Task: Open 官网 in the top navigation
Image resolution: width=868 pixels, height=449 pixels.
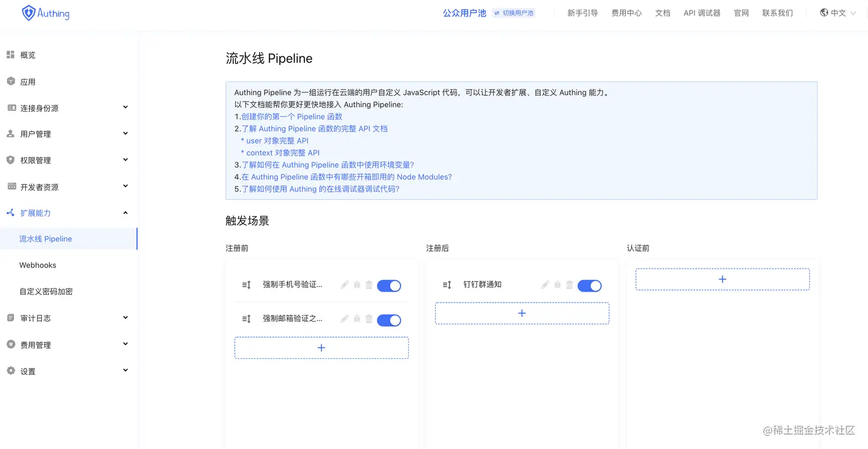Action: coord(741,13)
